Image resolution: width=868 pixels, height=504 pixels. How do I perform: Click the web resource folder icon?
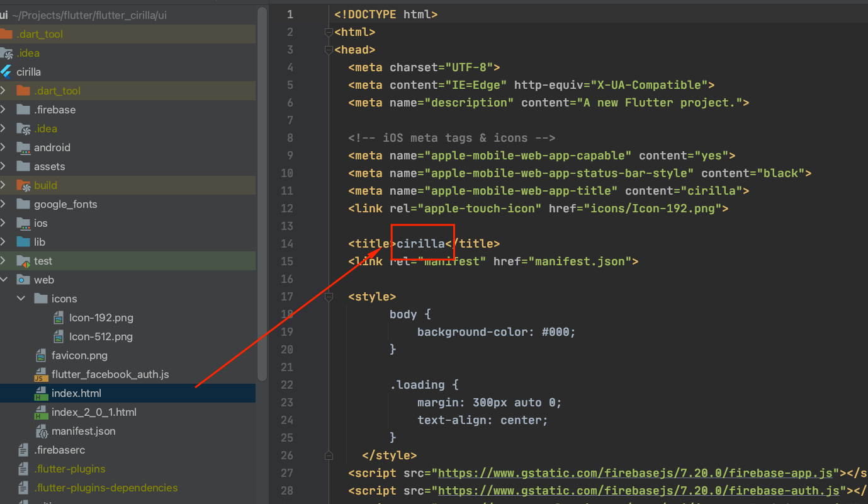[22, 280]
